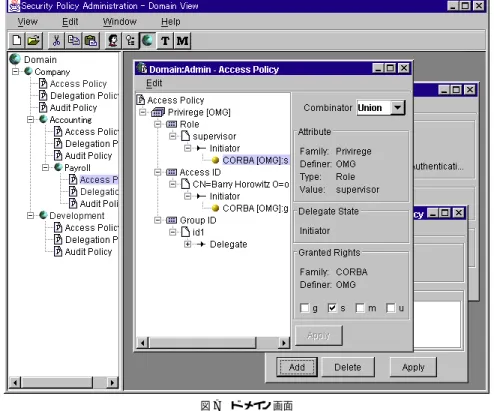Click the Development domain globe icon

click(x=43, y=215)
